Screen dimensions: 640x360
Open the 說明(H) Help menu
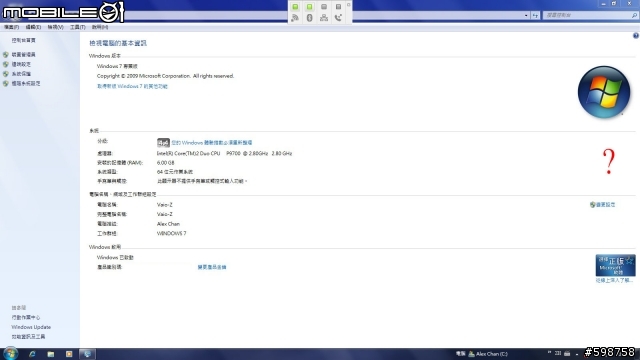point(100,27)
